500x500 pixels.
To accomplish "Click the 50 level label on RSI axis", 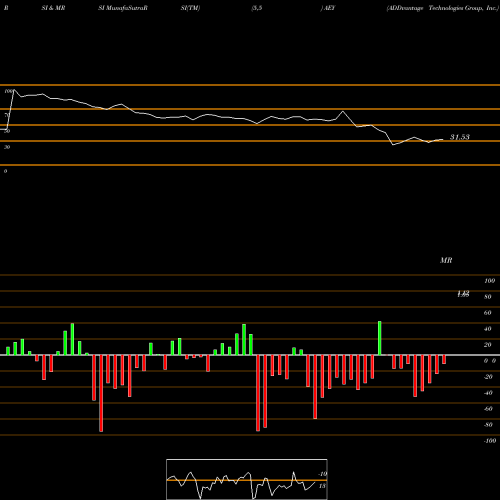I will [7, 131].
